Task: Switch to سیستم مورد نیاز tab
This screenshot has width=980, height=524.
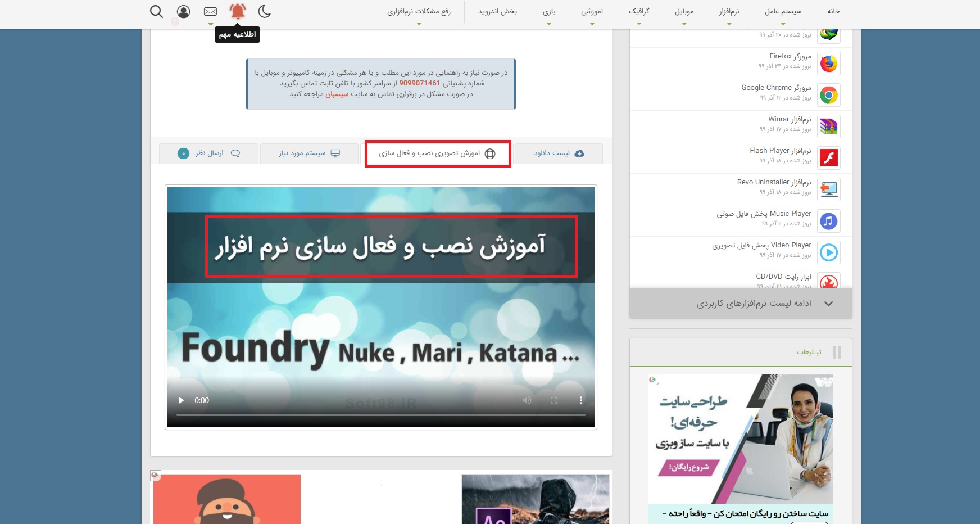Action: click(309, 153)
